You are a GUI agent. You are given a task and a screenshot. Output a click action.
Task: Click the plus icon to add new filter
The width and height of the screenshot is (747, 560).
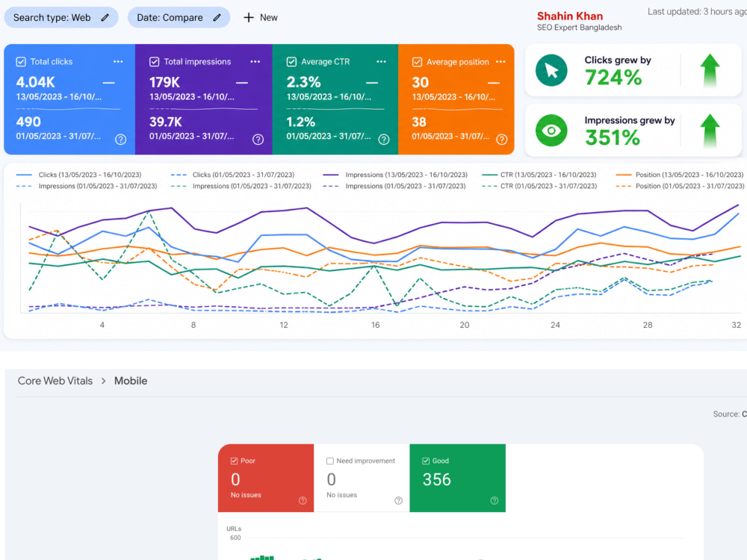pos(248,18)
